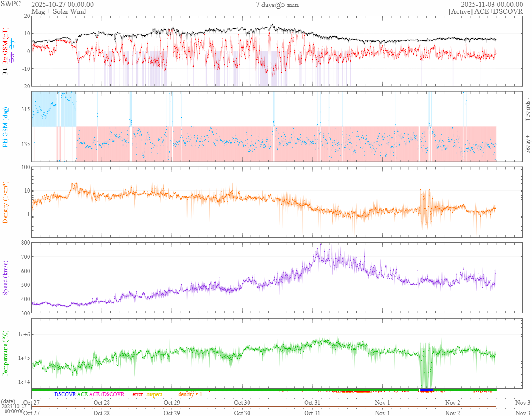Image resolution: width=532 pixels, height=416 pixels.
Task: Click the purple Speed (km/s) axis label
Action: [x=6, y=277]
